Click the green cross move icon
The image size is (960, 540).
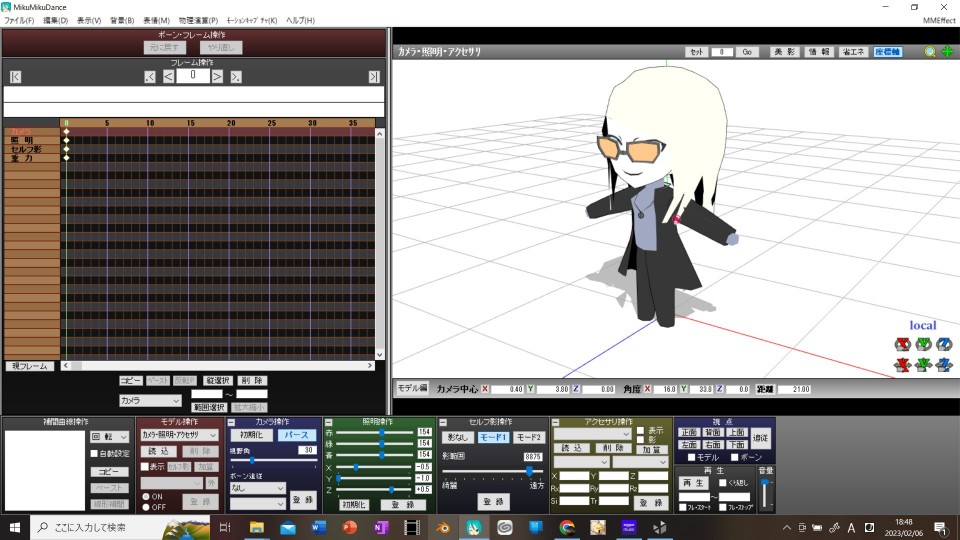tap(947, 52)
